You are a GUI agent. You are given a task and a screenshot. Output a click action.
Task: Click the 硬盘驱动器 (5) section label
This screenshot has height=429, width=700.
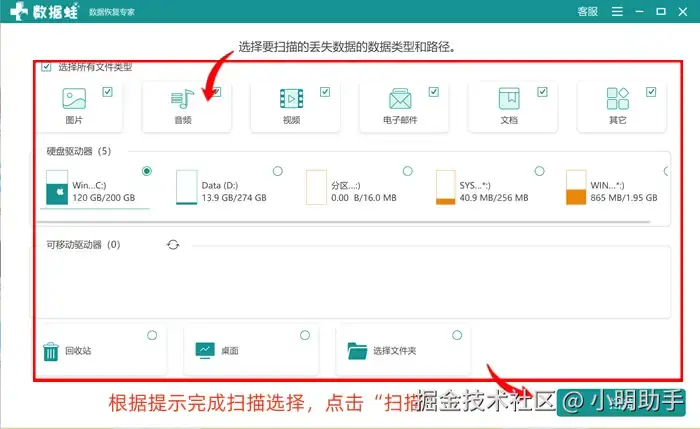point(79,151)
